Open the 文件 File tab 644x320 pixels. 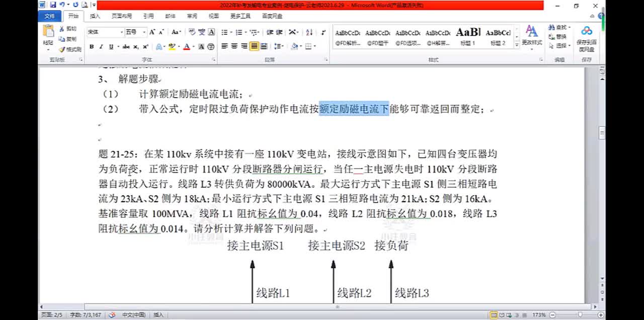point(49,16)
